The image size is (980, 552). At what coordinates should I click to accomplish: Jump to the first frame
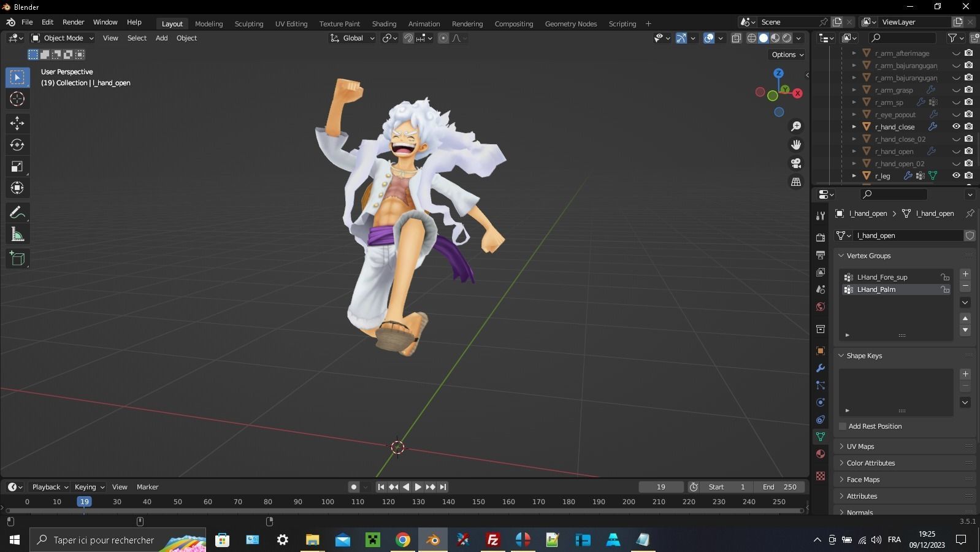(381, 487)
